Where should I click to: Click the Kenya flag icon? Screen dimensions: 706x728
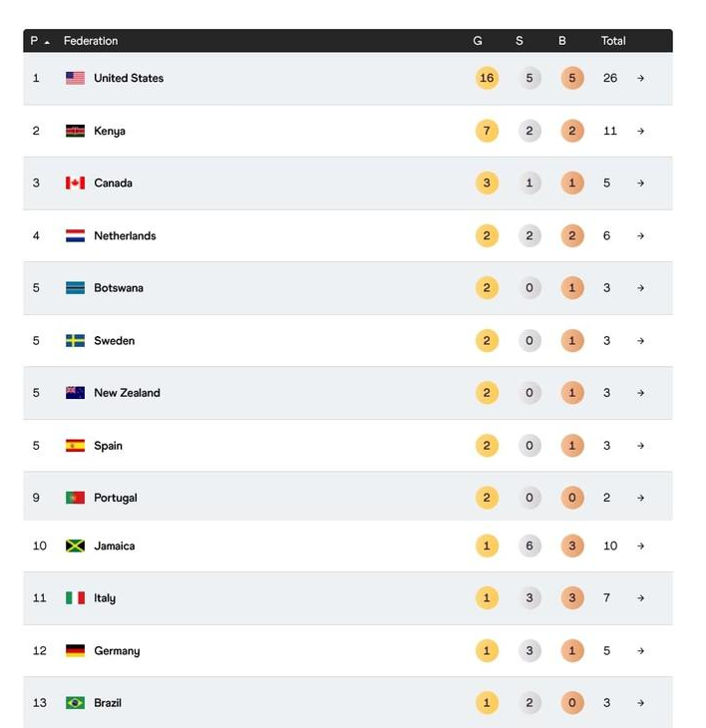pyautogui.click(x=75, y=131)
